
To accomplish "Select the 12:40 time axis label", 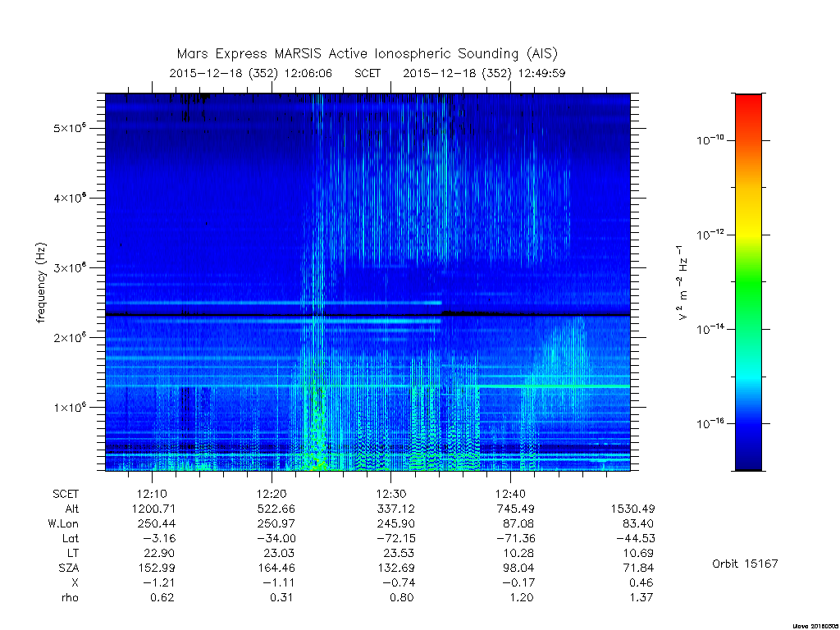I will tap(510, 493).
